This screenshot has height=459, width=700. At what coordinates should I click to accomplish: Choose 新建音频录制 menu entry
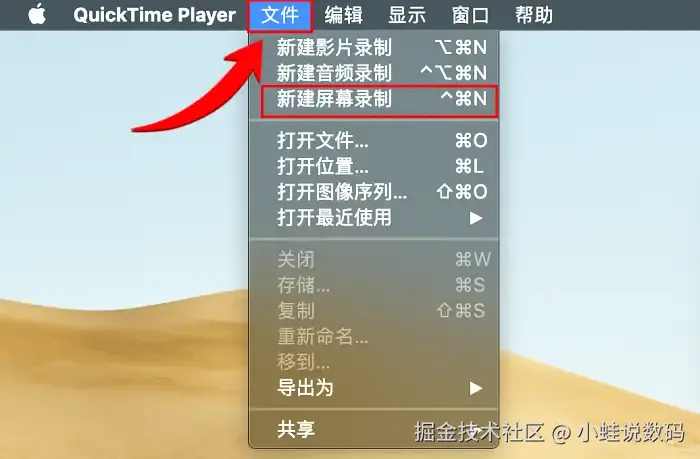pyautogui.click(x=374, y=73)
